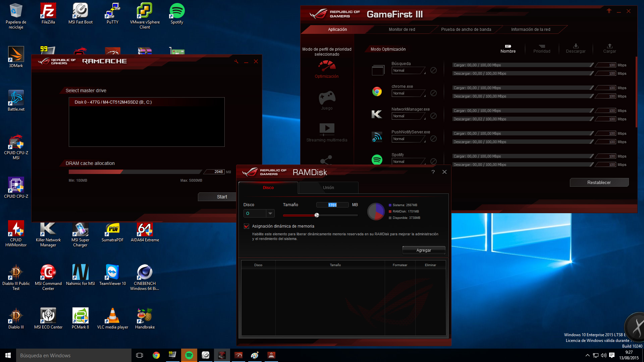Select the Juego gamepad profile icon
Viewport: 644px width, 362px height.
pyautogui.click(x=327, y=98)
